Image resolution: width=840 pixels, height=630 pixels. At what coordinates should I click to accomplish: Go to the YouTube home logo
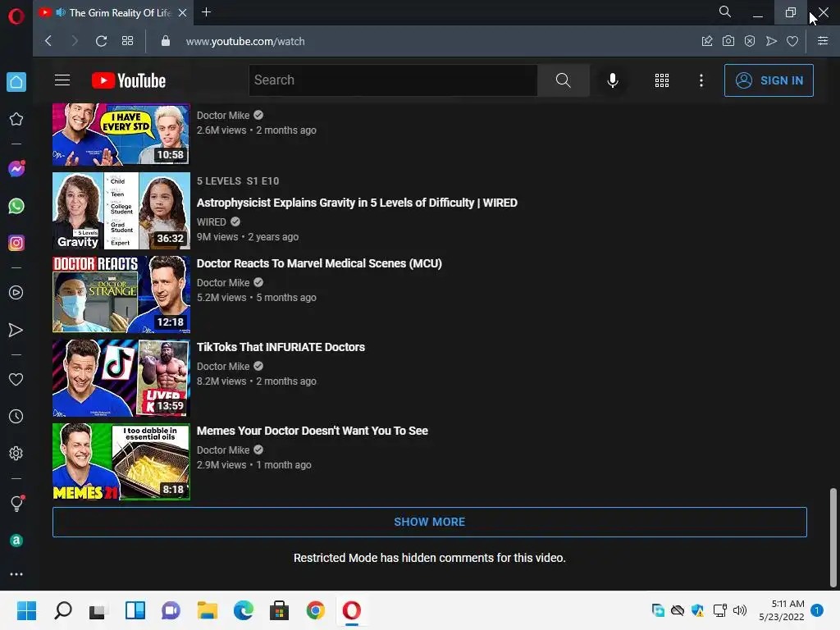(129, 80)
